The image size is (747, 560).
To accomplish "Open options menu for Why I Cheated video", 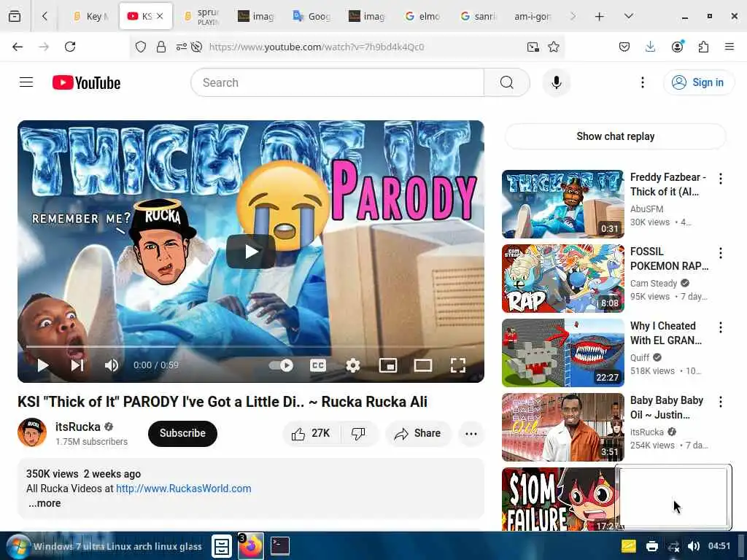I will (720, 327).
